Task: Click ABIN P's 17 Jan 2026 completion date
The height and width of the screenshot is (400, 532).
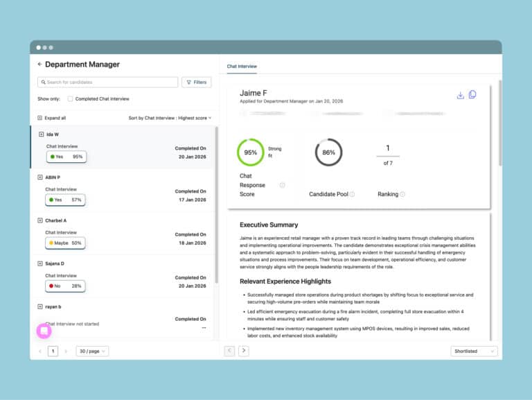Action: tap(193, 200)
